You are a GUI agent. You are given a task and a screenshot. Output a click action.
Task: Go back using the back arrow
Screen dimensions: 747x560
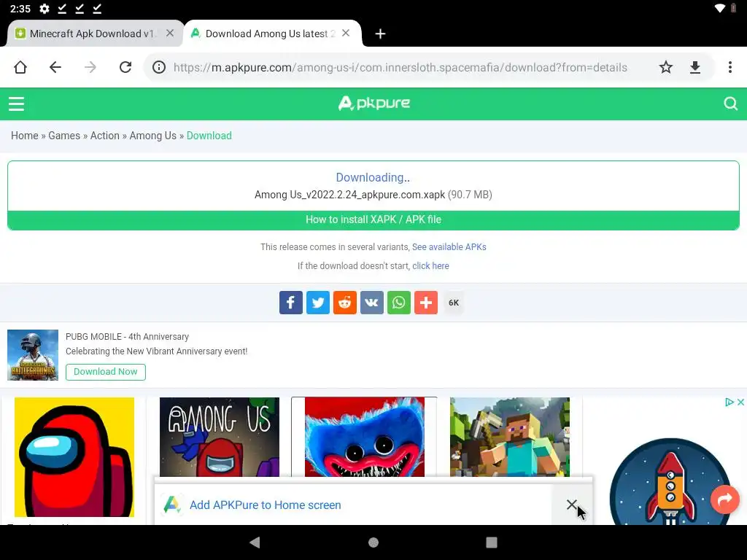tap(55, 67)
